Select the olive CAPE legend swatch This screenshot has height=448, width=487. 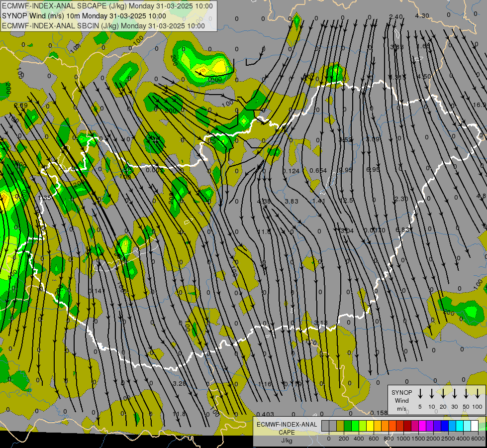(x=340, y=426)
